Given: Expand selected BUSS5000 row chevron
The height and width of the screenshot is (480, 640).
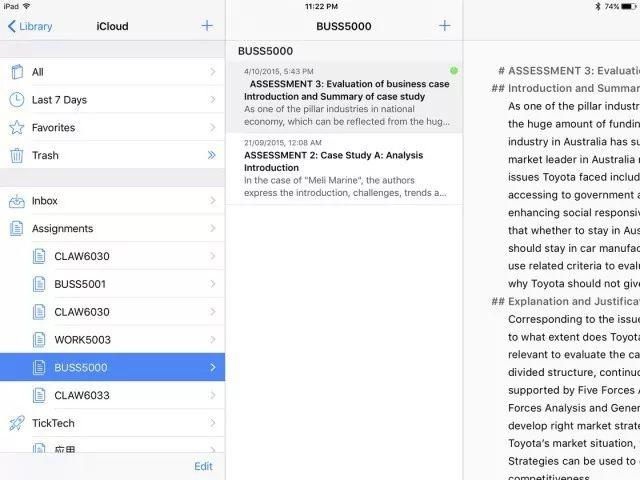Looking at the screenshot, I should click(213, 367).
